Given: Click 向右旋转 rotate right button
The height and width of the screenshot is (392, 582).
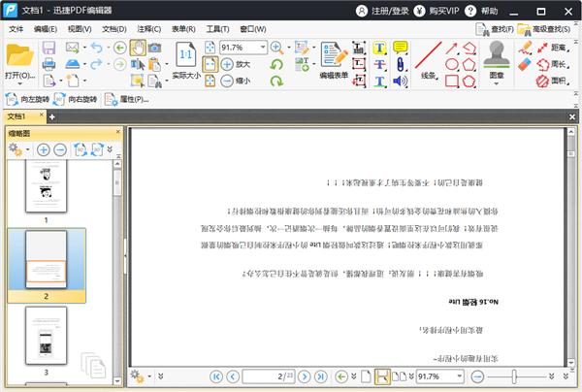Looking at the screenshot, I should point(76,100).
